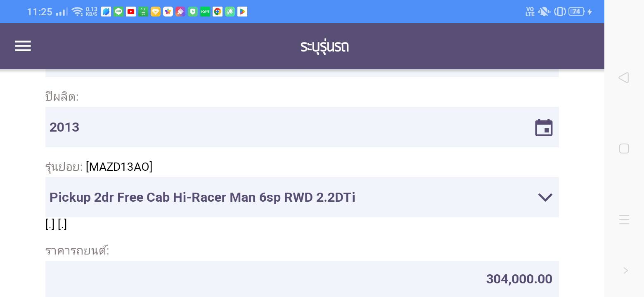Open the calendar picker icon for year 2013
The image size is (644, 297).
[x=544, y=127]
